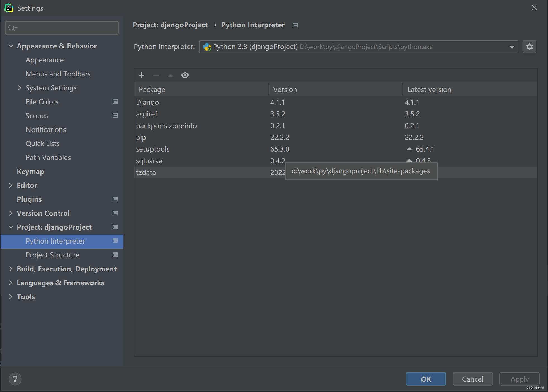The width and height of the screenshot is (548, 392).
Task: Click the project icon on Python Interpreter tree row
Action: 115,241
